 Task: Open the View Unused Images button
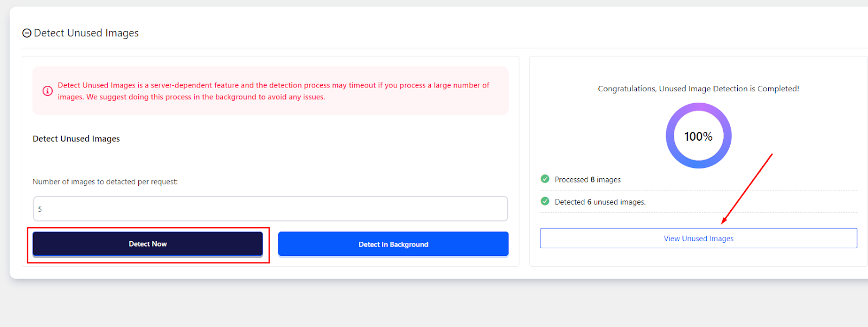pos(699,238)
